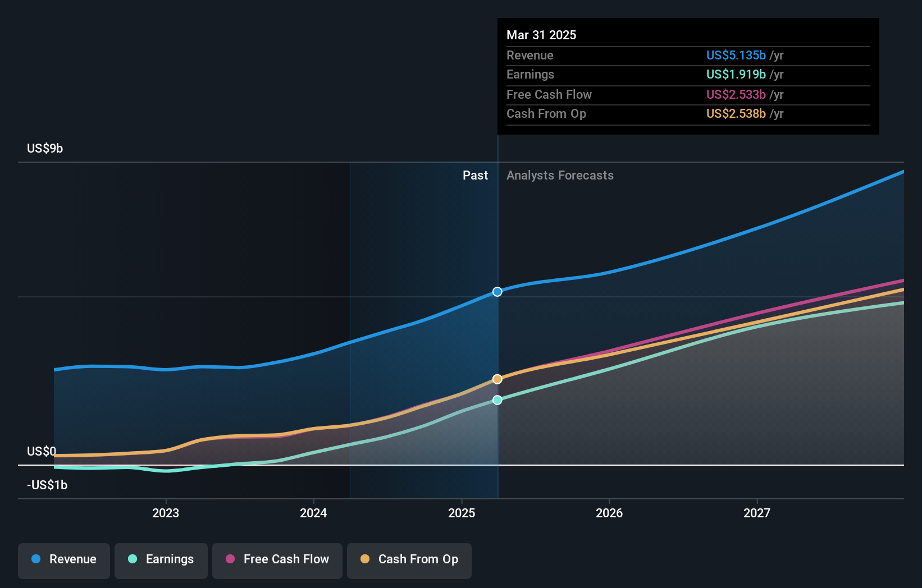Click the US$1.919b earnings value in tooltip

pos(736,74)
